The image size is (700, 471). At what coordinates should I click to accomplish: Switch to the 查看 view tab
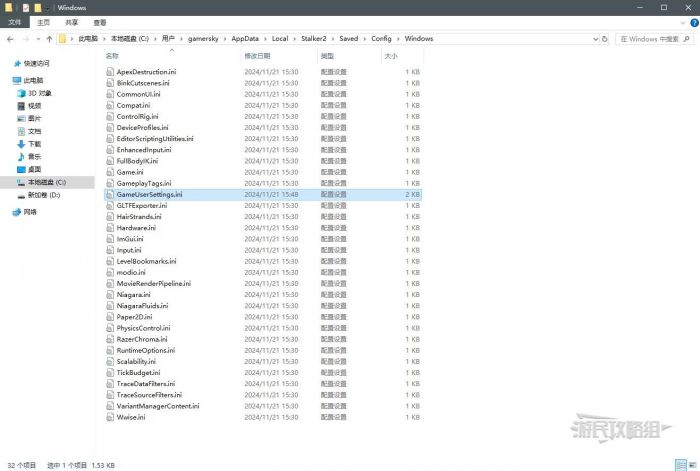point(100,22)
